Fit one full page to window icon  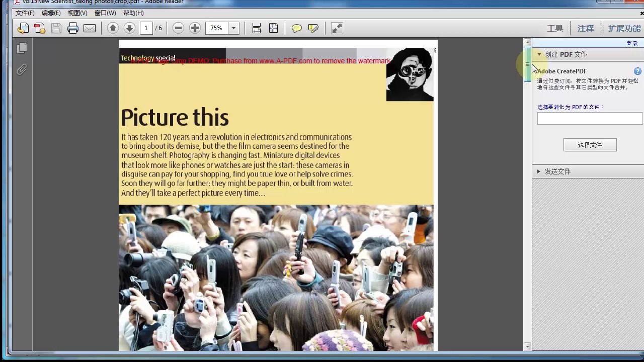click(273, 28)
